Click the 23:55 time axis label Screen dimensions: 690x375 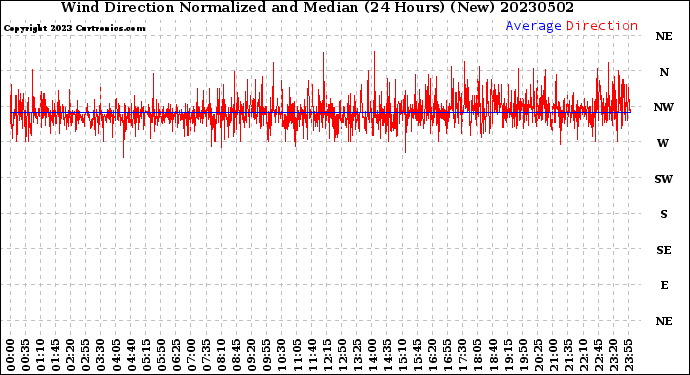(628, 355)
